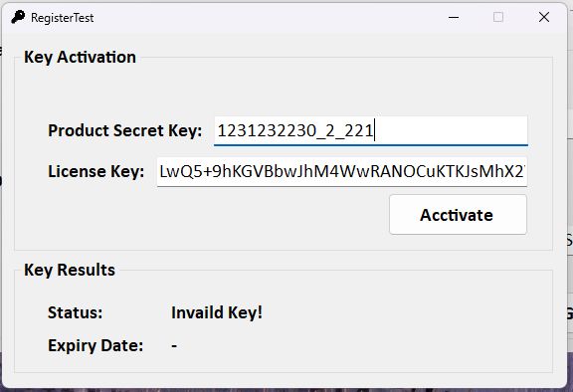
Task: Close the RegisterTest window
Action: [x=544, y=17]
